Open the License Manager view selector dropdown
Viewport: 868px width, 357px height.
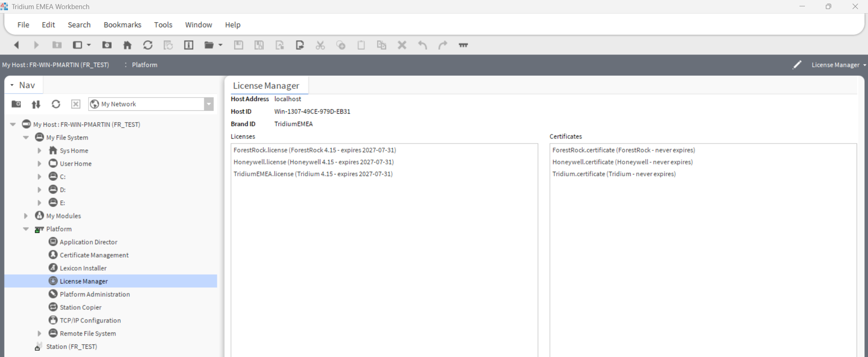tap(839, 65)
